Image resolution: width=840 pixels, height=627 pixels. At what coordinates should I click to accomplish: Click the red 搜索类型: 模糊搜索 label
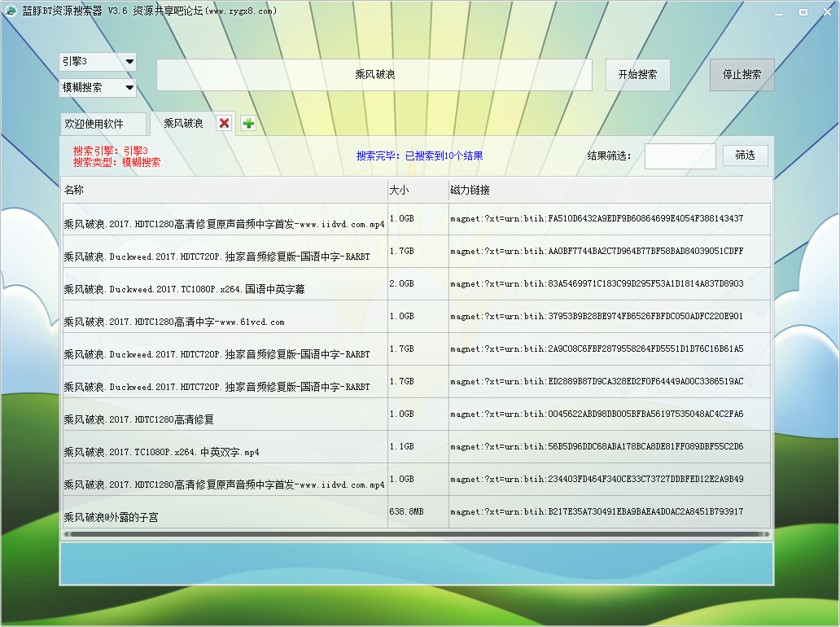116,162
